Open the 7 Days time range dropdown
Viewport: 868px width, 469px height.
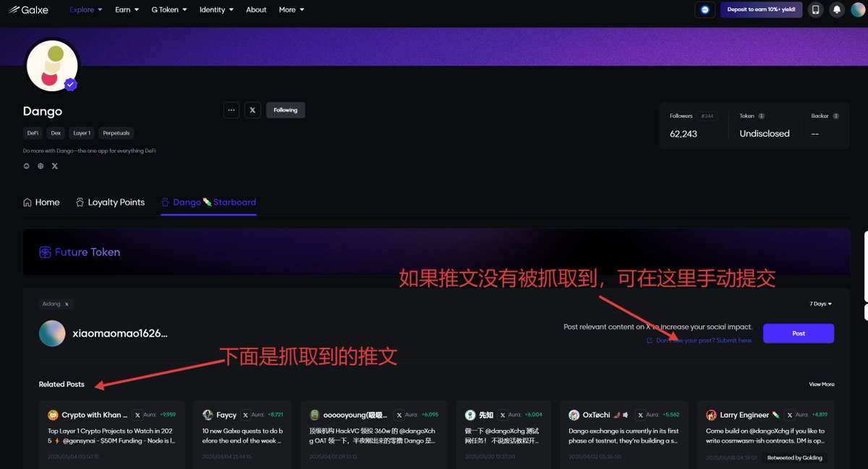(x=820, y=304)
